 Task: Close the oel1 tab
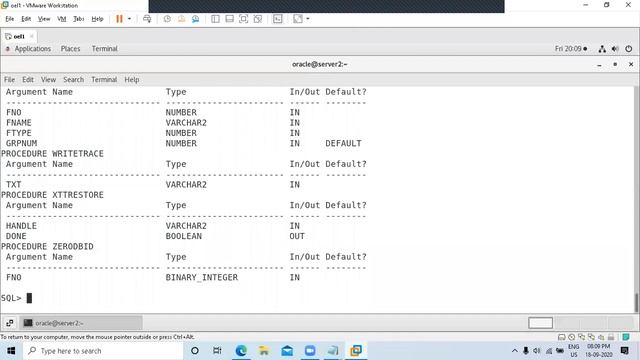32,36
